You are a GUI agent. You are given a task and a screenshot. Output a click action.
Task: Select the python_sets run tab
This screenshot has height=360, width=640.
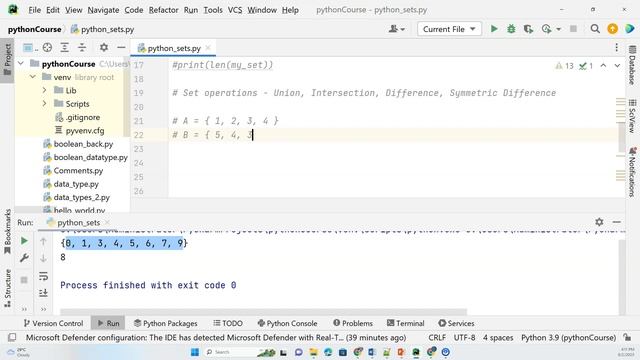tap(78, 222)
